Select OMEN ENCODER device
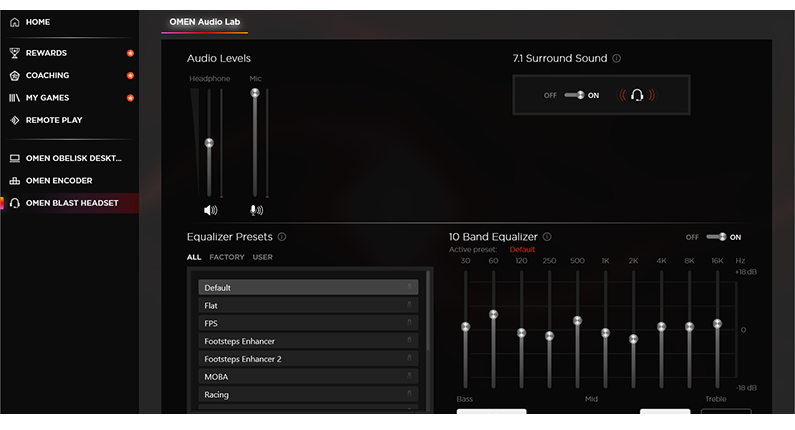Viewport: 795px width, 430px height. click(x=59, y=181)
